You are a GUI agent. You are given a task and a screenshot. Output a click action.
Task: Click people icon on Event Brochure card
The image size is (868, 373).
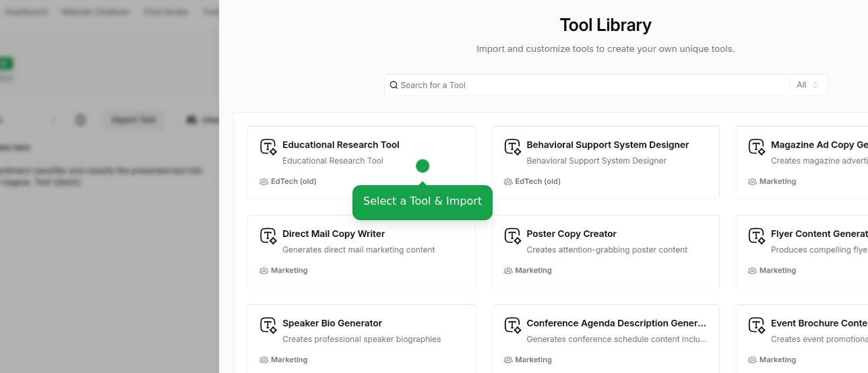[x=752, y=360]
